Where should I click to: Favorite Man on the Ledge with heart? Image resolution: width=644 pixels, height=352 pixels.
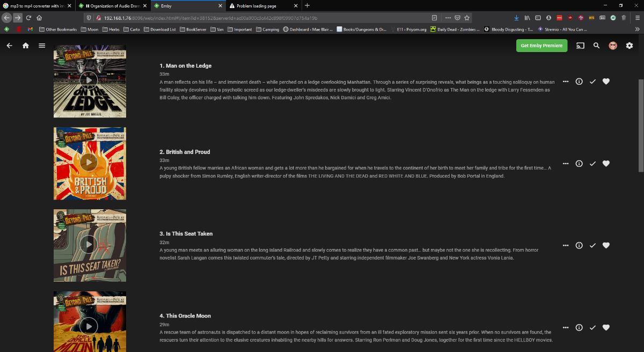coord(606,82)
